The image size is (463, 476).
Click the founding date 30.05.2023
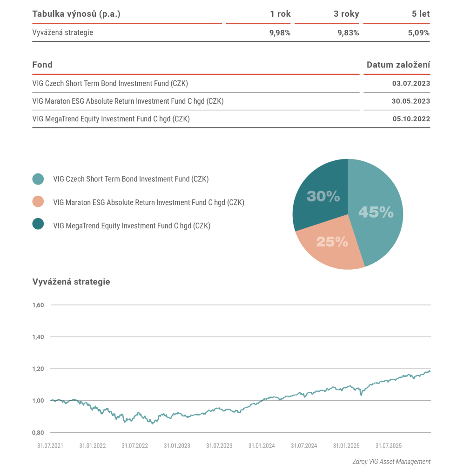pyautogui.click(x=411, y=101)
